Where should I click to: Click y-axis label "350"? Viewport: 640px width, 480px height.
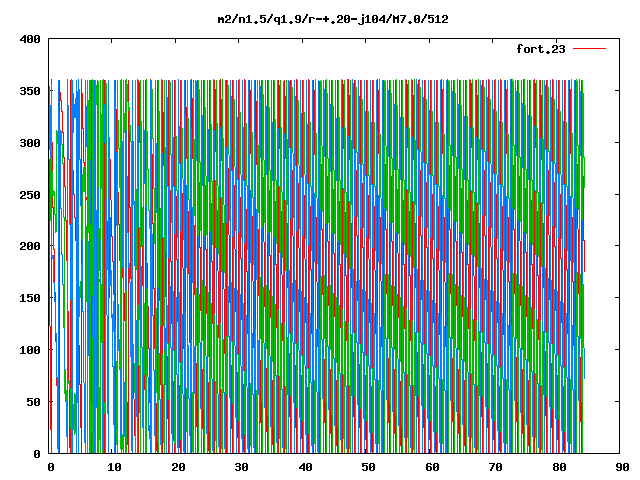30,91
